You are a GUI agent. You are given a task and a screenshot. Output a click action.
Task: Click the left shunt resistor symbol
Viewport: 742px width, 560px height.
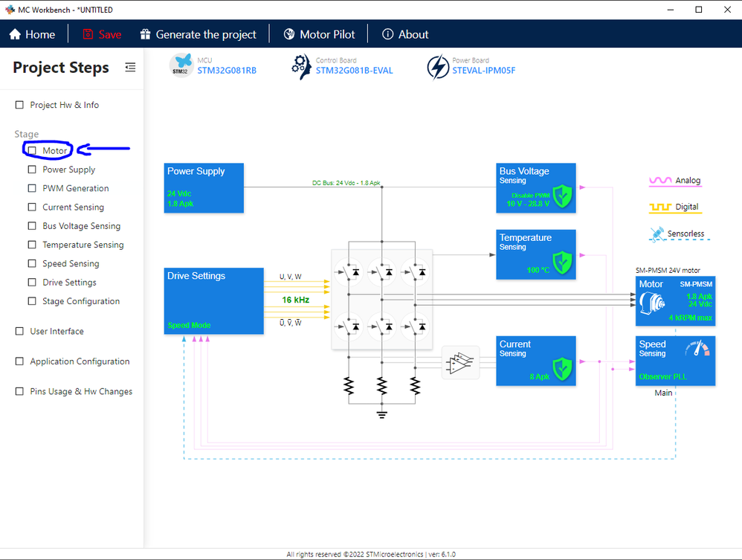pos(349,386)
